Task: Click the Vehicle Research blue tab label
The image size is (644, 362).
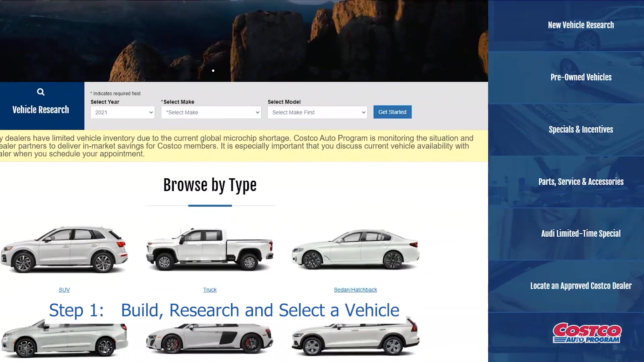Action: (x=41, y=110)
